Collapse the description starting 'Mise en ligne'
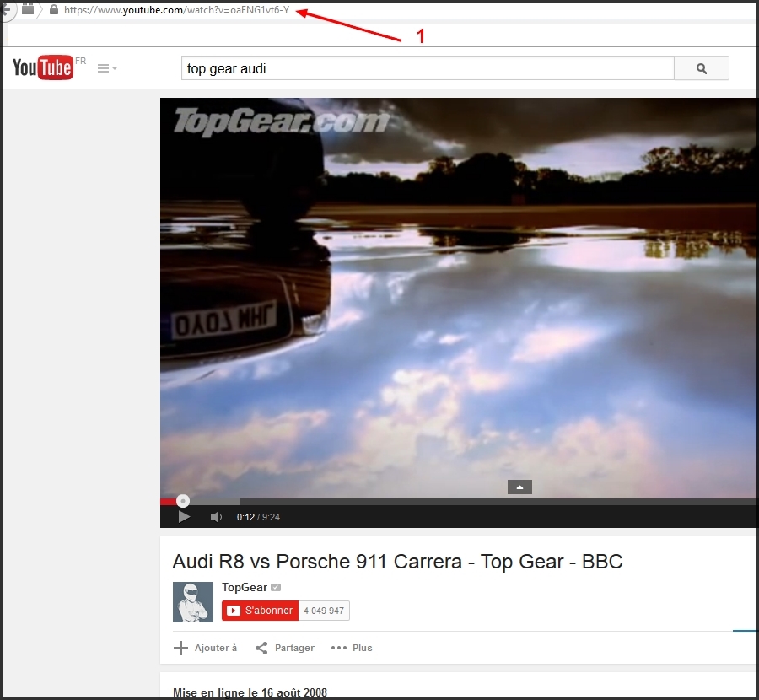The height and width of the screenshot is (700, 759). 250,692
